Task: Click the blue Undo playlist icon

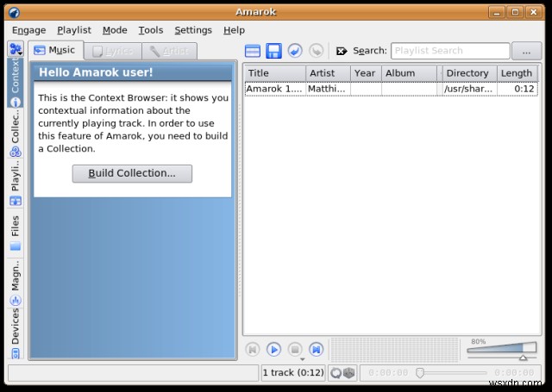Action: [x=295, y=51]
